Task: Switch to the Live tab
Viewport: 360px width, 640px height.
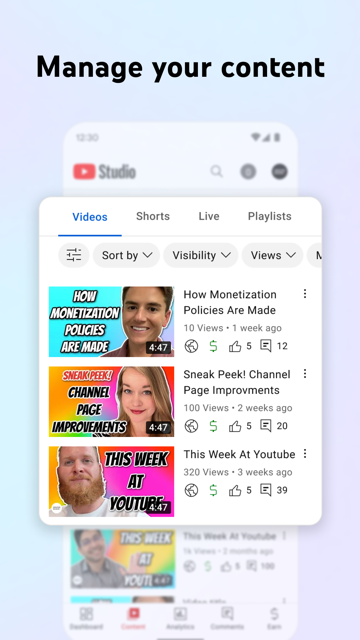Action: [x=209, y=216]
